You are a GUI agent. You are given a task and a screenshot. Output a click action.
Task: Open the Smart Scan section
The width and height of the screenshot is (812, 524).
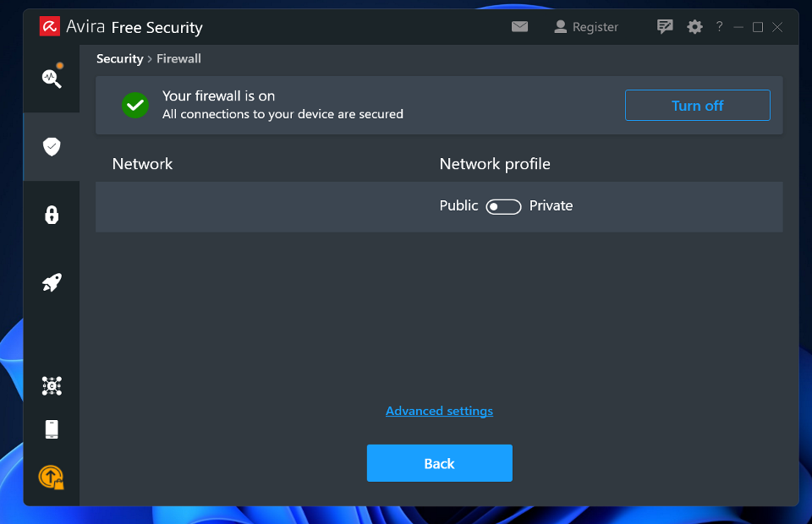51,78
